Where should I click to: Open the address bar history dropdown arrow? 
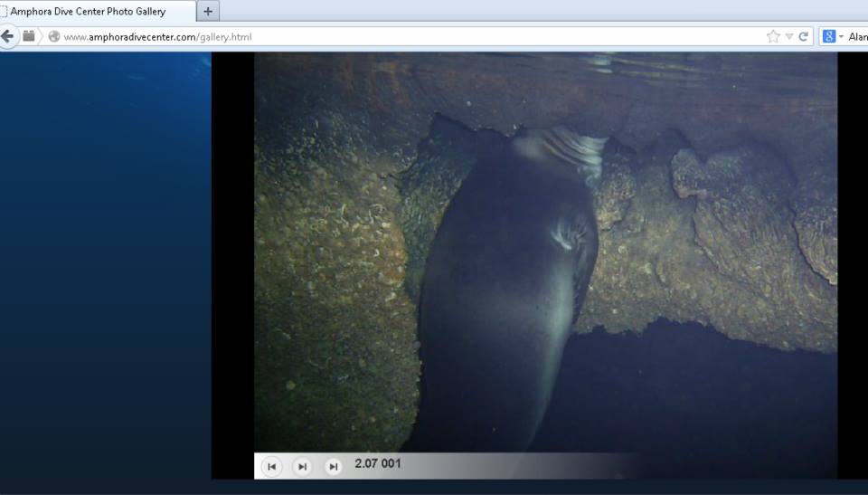coord(789,37)
